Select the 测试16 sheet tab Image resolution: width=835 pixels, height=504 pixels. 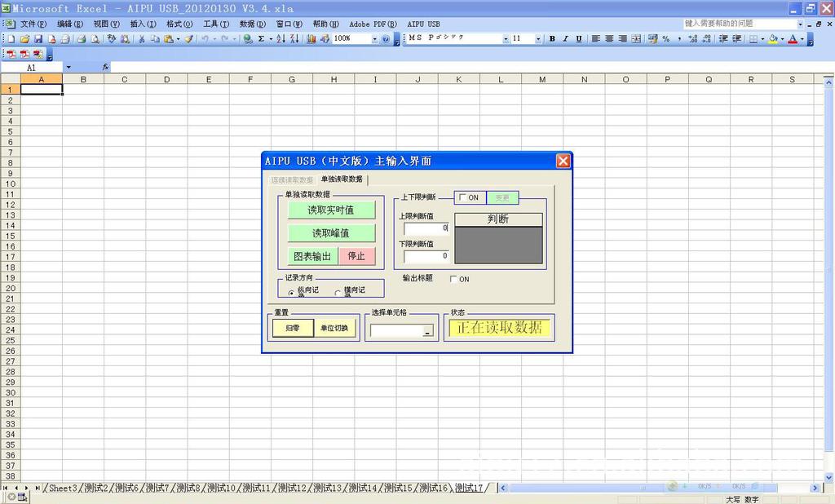[x=433, y=488]
